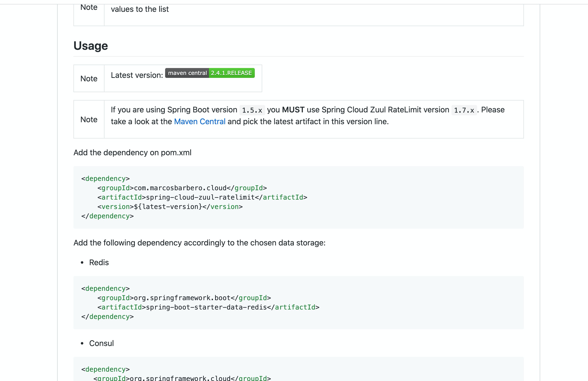Screen dimensions: 588x381
Task: Open the Maven Central hyperlink
Action: click(x=200, y=121)
